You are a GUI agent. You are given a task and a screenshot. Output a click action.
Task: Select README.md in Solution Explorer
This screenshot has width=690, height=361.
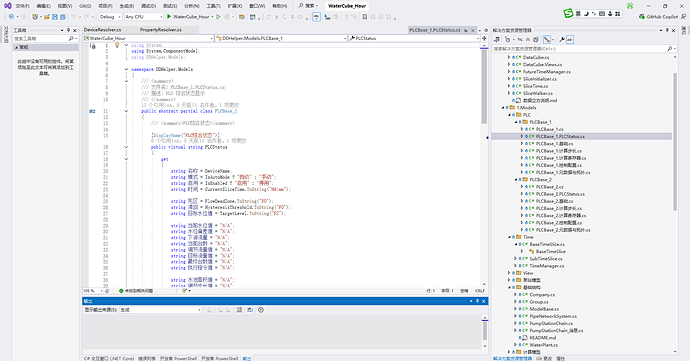click(543, 338)
